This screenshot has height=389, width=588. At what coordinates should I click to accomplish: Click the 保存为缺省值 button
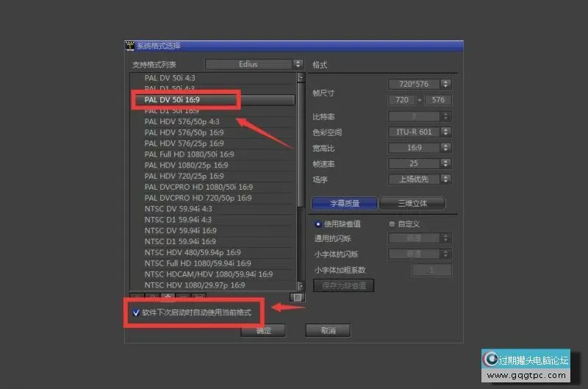pyautogui.click(x=343, y=285)
